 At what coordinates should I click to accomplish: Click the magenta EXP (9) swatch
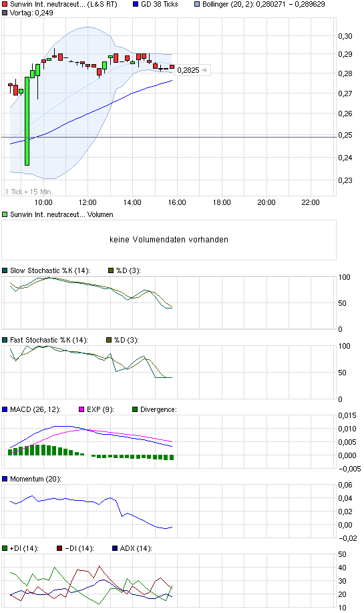click(x=81, y=409)
